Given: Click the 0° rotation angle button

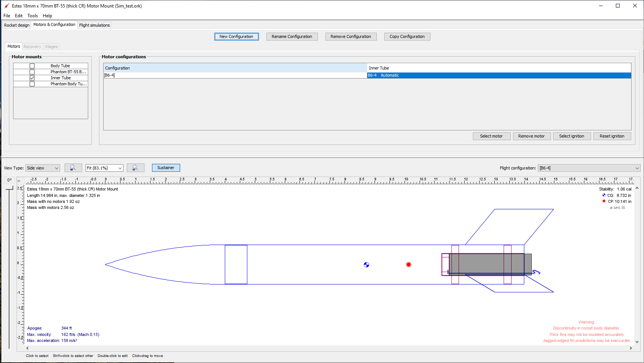Looking at the screenshot, I should click(x=9, y=180).
